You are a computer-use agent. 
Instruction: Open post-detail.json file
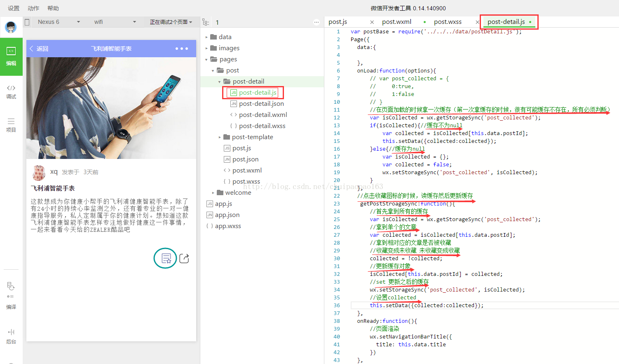257,104
